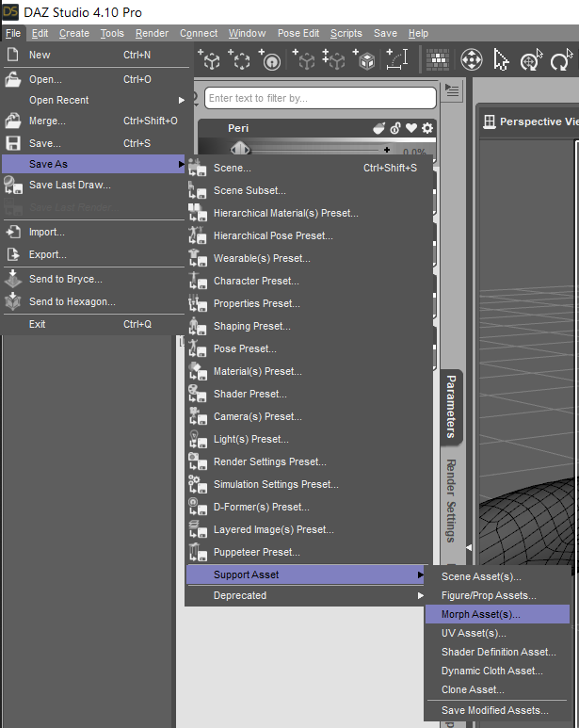Select Figure/Prop Assets... entry
The width and height of the screenshot is (579, 728).
[497, 595]
